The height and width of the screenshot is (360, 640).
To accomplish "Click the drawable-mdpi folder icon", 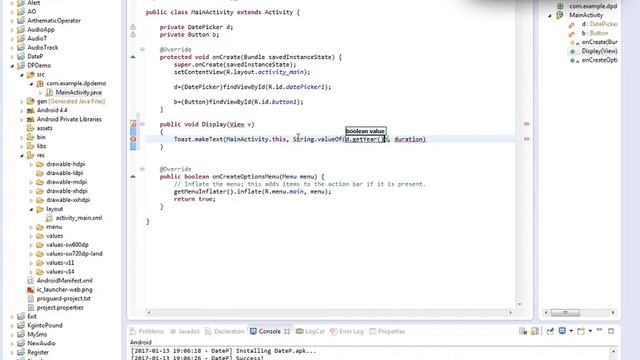I will (40, 182).
